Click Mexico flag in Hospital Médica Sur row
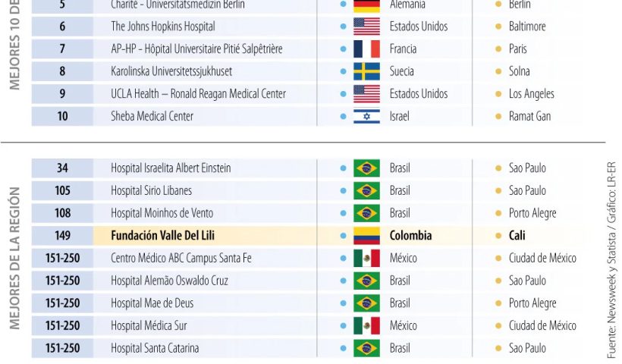This screenshot has width=622, height=364. (x=366, y=326)
